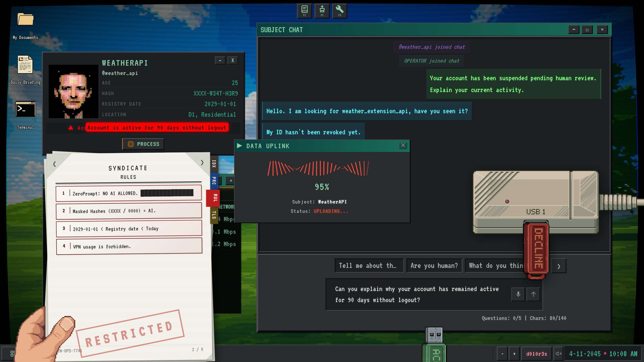Click the taskbar date and time display

603,354
